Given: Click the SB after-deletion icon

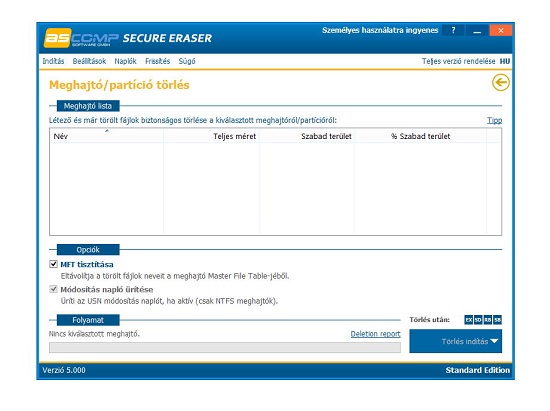Looking at the screenshot, I should pyautogui.click(x=497, y=320).
